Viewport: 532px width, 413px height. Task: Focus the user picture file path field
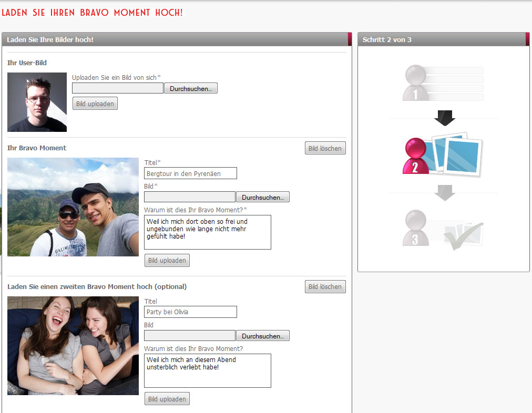118,88
